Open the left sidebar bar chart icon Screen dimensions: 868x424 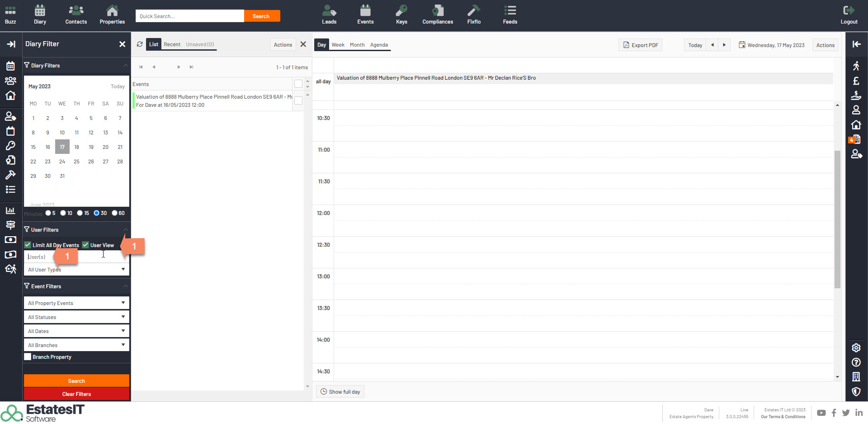coord(10,210)
